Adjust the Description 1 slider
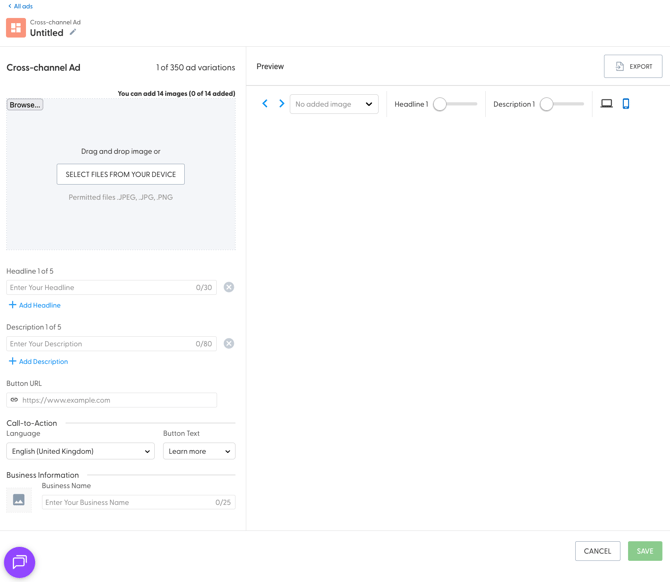Viewport: 670px width, 582px height. (547, 104)
